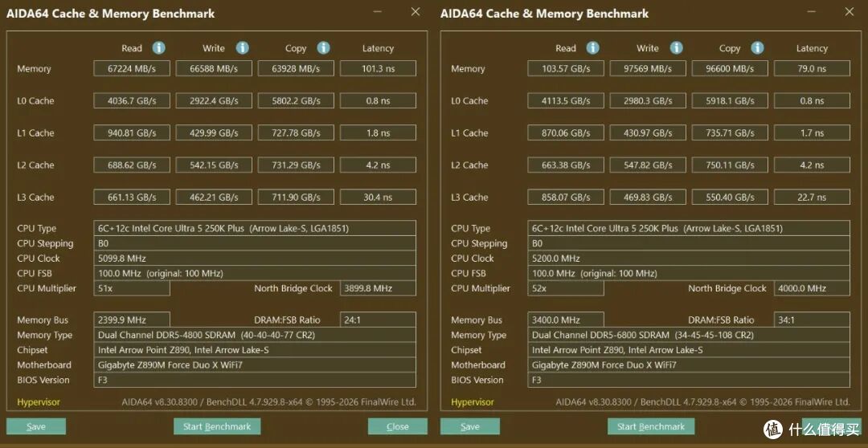
Task: Click North Bridge Clock 4000.0 MHz
Action: coord(812,288)
